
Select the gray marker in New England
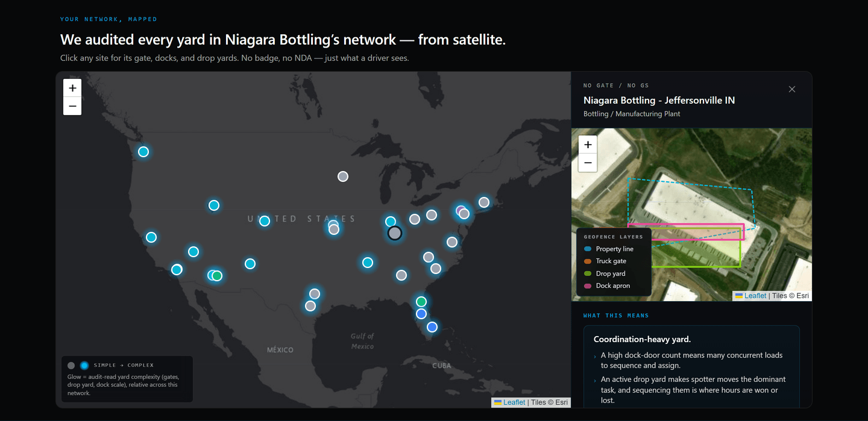click(x=484, y=202)
